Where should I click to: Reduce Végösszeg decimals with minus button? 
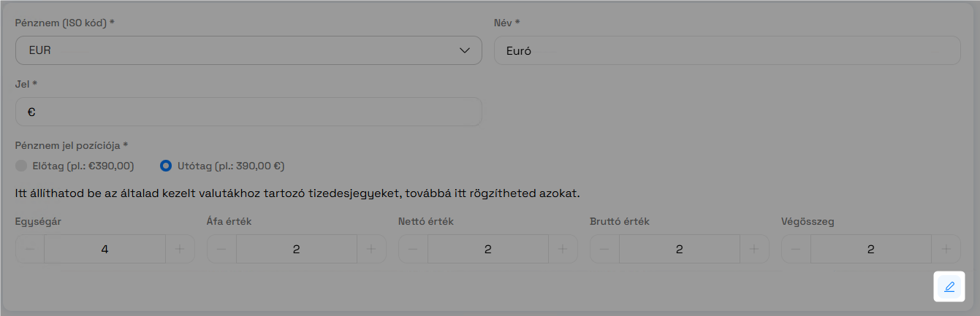(796, 249)
